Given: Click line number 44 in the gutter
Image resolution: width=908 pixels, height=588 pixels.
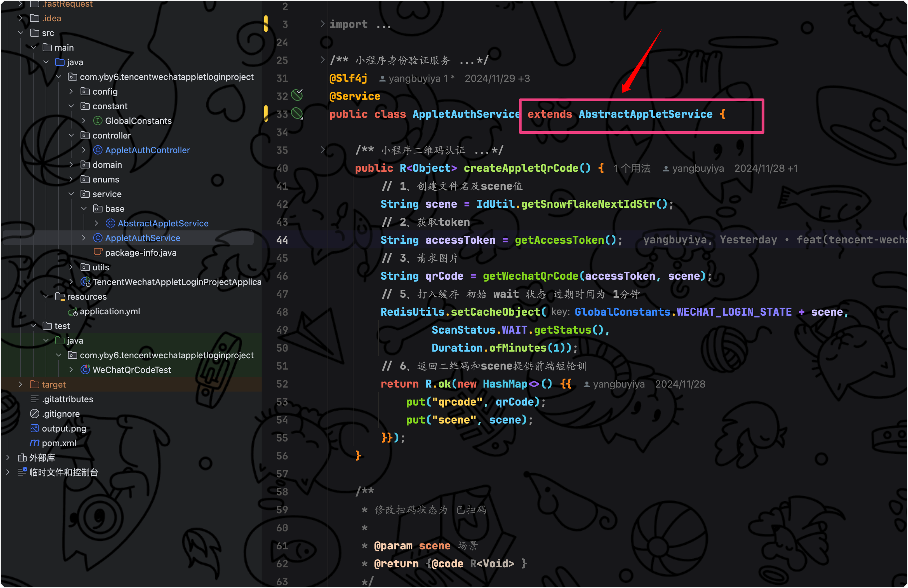Looking at the screenshot, I should tap(282, 240).
